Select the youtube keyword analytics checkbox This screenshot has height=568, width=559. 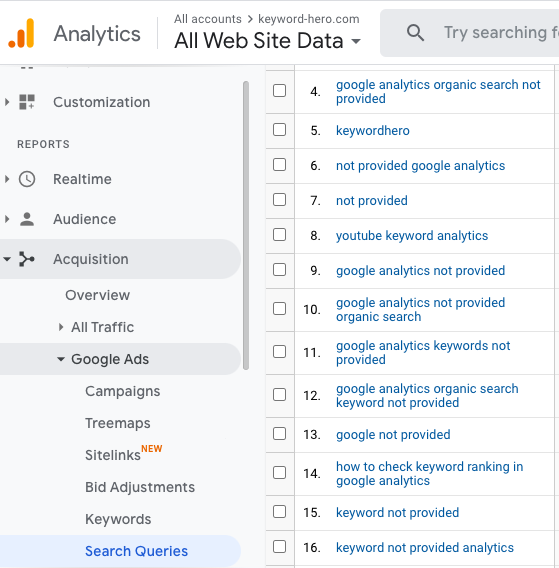(279, 235)
